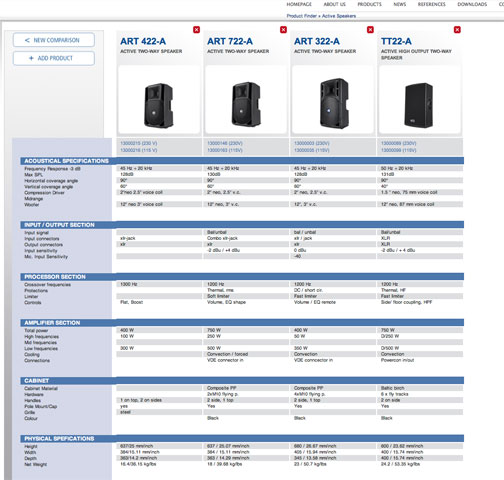Open the TT22-A speaker thumbnail
Screen dimensions: 504x480
point(420,100)
